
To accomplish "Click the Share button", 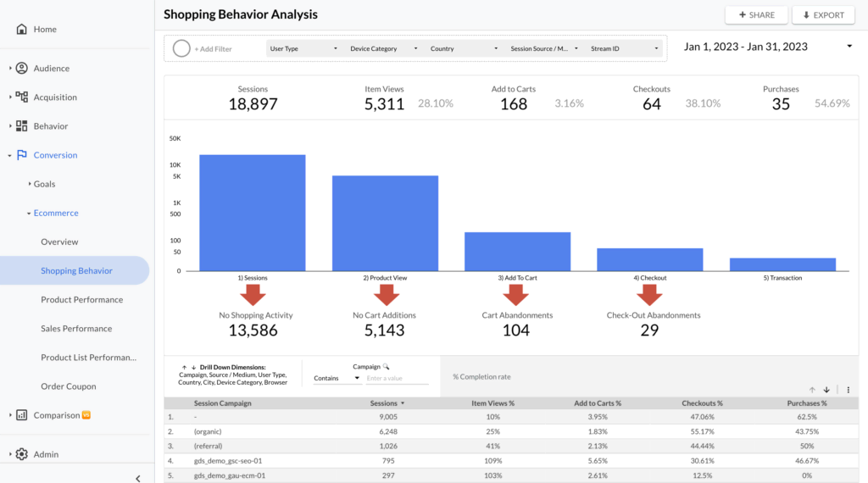I will pyautogui.click(x=756, y=15).
